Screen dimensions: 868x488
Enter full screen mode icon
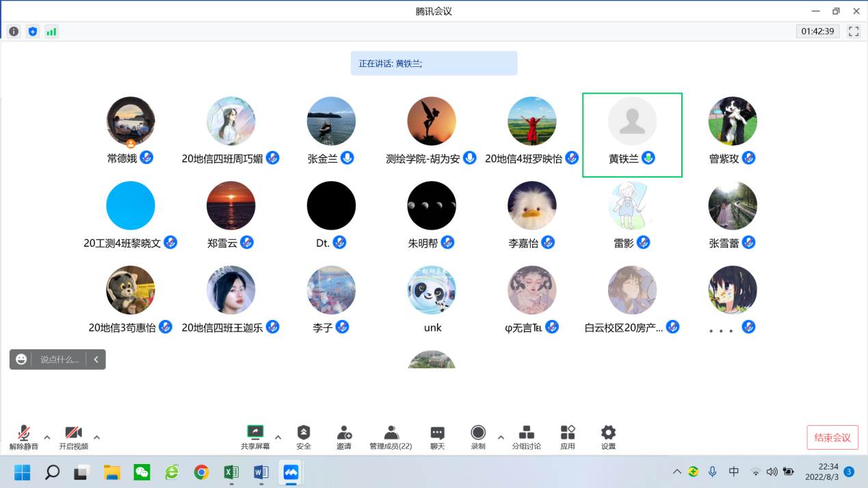[x=853, y=31]
